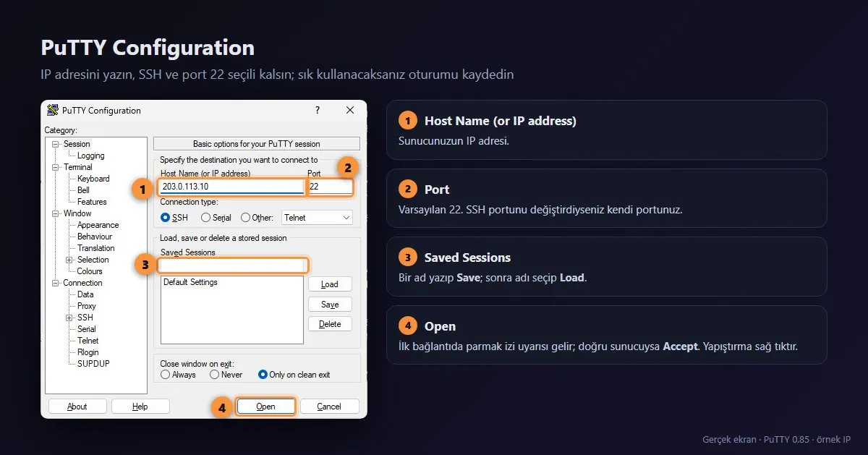Close the PuTTY Configuration window
868x455 pixels.
point(350,110)
